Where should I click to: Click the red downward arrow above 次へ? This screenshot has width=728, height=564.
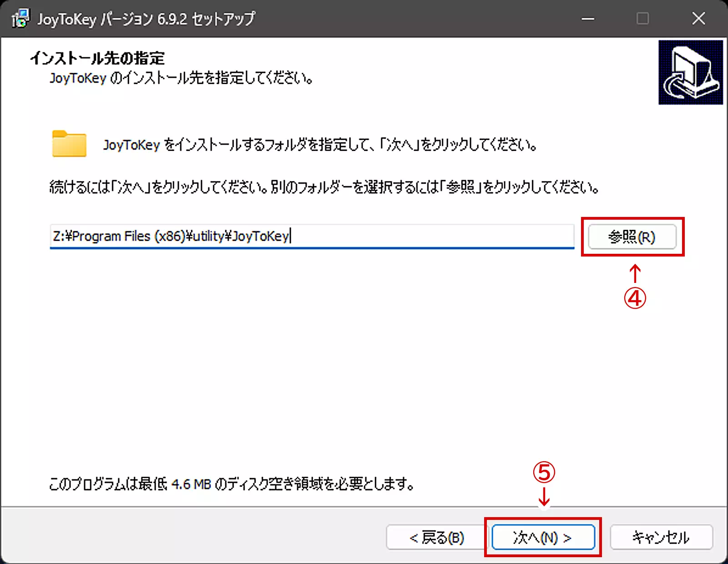[544, 496]
